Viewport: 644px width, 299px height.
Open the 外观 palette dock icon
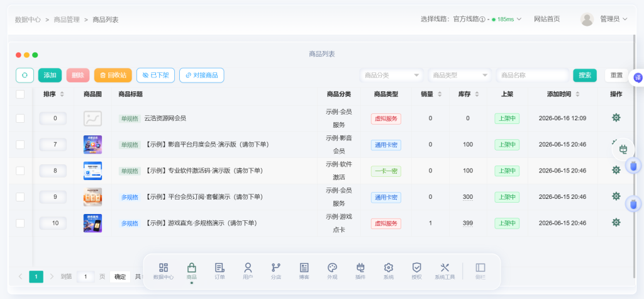pyautogui.click(x=332, y=271)
